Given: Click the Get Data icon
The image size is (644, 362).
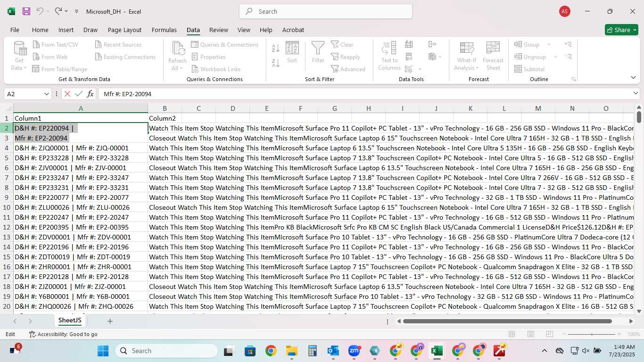Looking at the screenshot, I should [x=20, y=48].
